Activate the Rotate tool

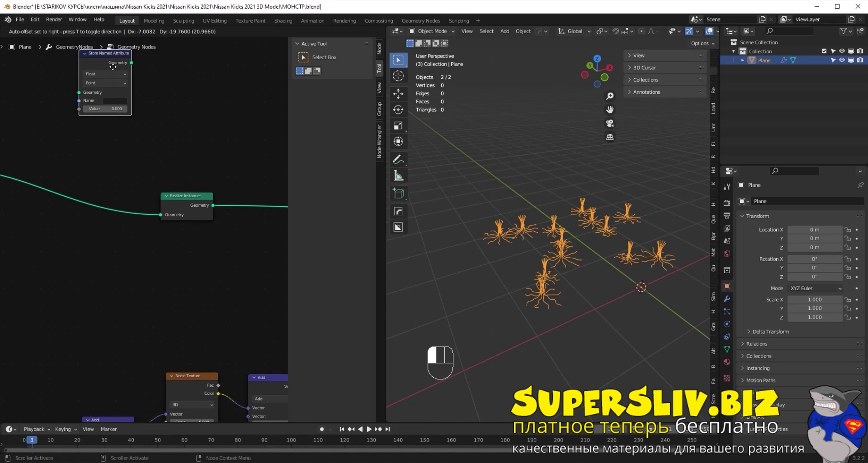click(x=398, y=110)
